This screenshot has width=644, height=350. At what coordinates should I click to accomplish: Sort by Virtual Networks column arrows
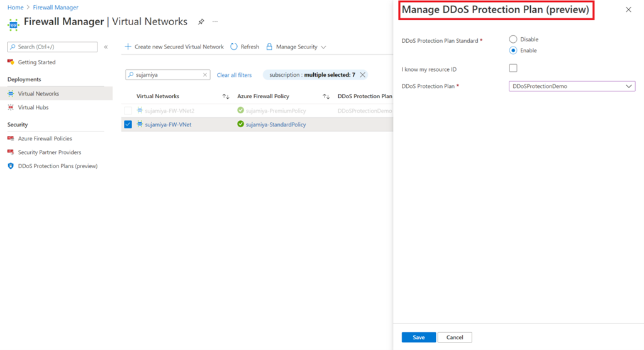click(x=226, y=97)
